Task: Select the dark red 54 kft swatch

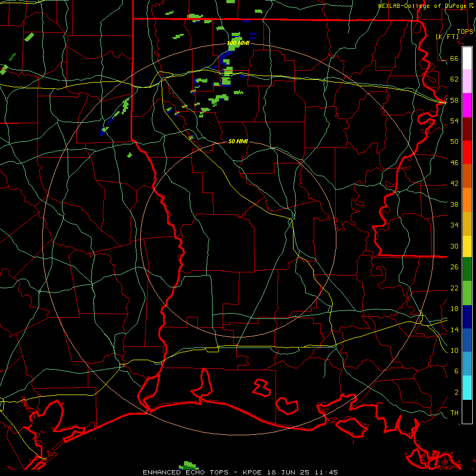Action: tap(467, 129)
